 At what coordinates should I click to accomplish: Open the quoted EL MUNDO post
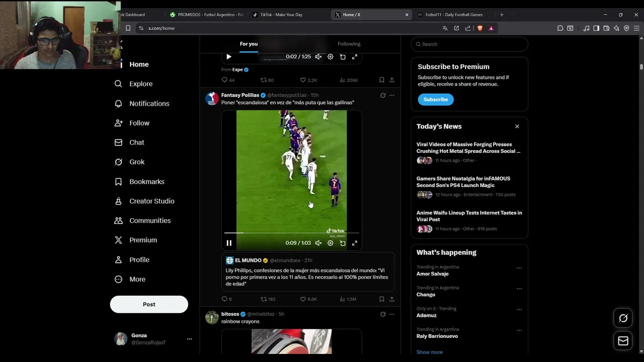tap(308, 272)
